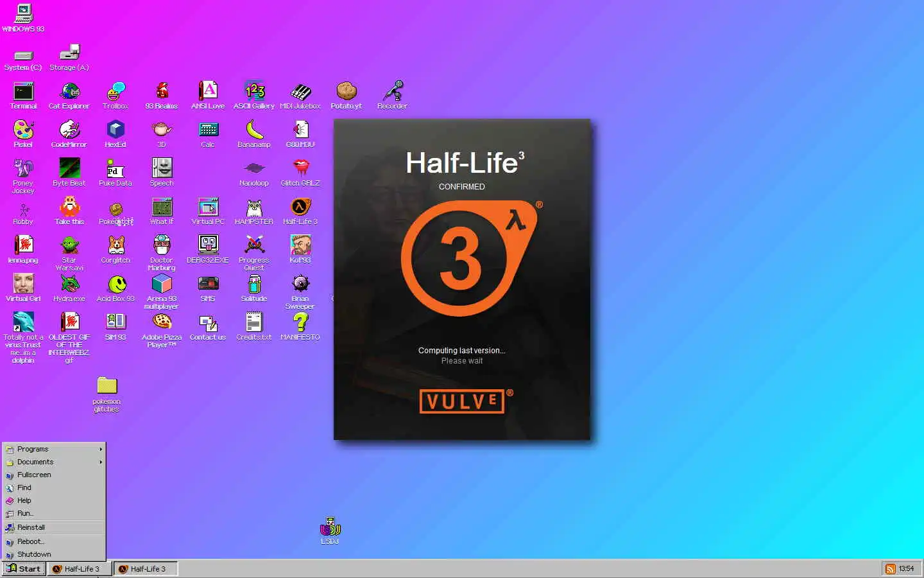Open Storage (A:) floppy drive
Screen dimensions: 924x578
69,58
